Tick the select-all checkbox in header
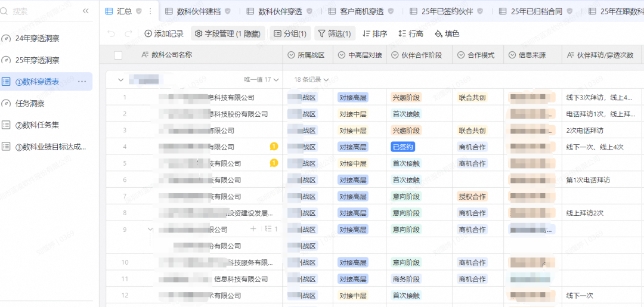The image size is (644, 307). click(118, 55)
